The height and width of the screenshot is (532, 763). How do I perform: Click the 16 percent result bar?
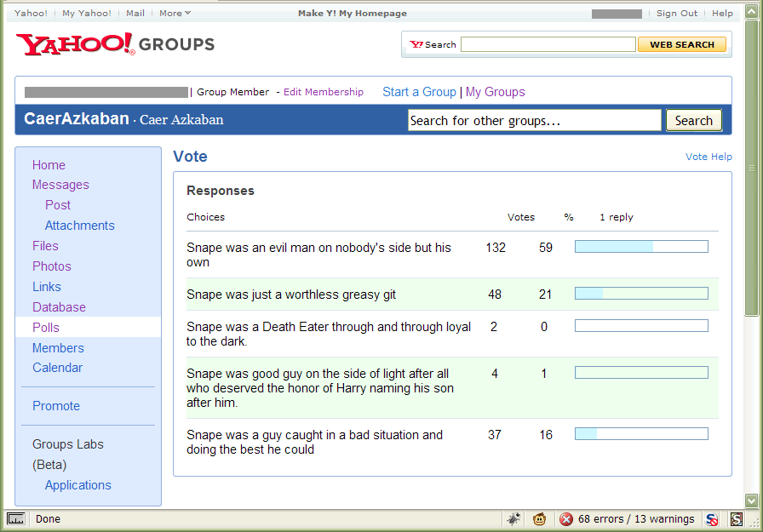pyautogui.click(x=641, y=434)
